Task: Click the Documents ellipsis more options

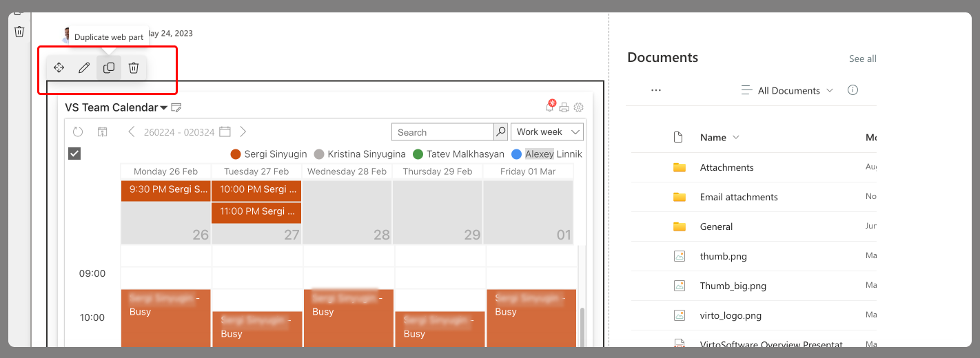Action: coord(656,90)
